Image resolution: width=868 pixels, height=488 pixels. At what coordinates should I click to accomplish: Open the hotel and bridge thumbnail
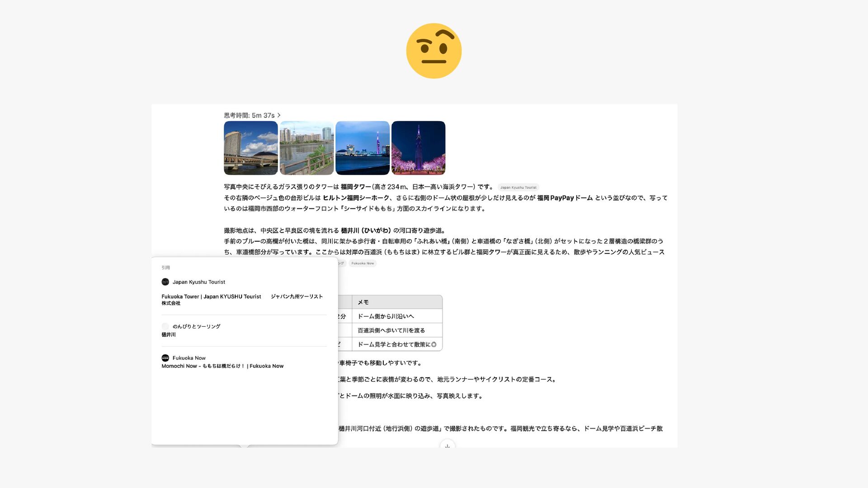tap(250, 148)
